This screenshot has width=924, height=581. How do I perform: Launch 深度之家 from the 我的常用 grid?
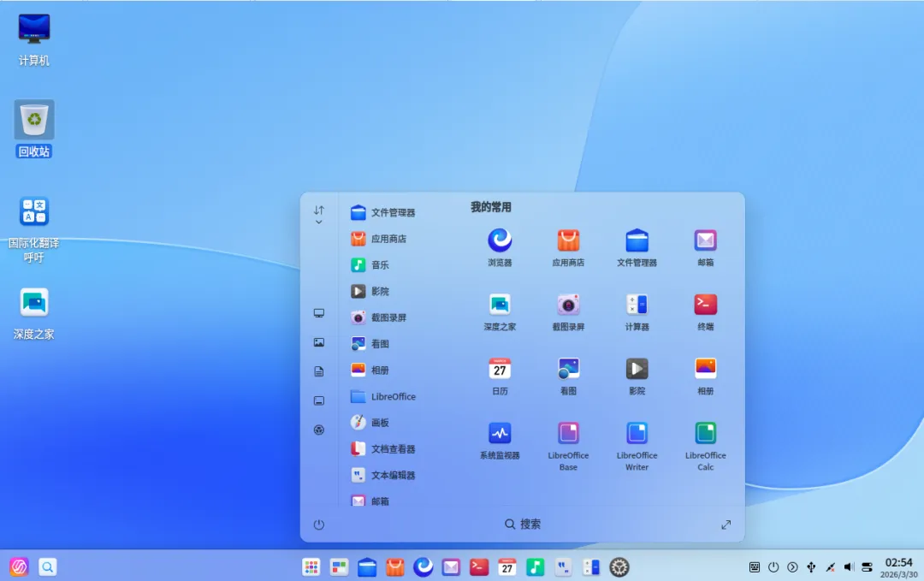coord(500,311)
